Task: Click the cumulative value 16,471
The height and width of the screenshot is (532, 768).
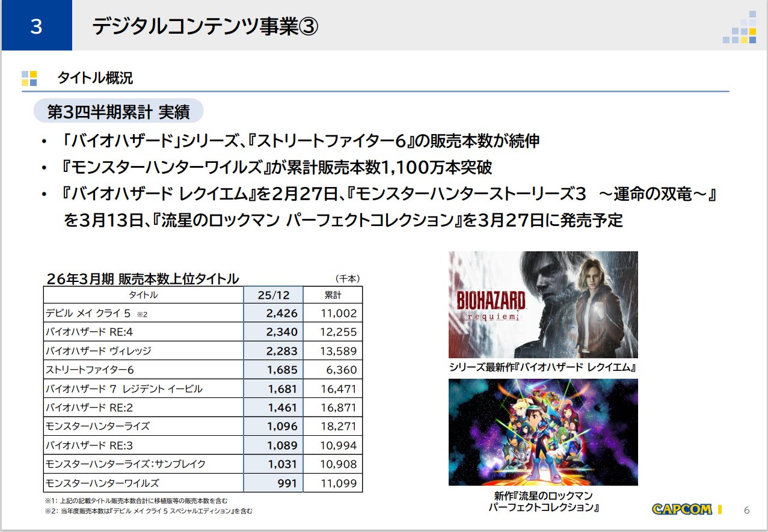Action: (339, 389)
